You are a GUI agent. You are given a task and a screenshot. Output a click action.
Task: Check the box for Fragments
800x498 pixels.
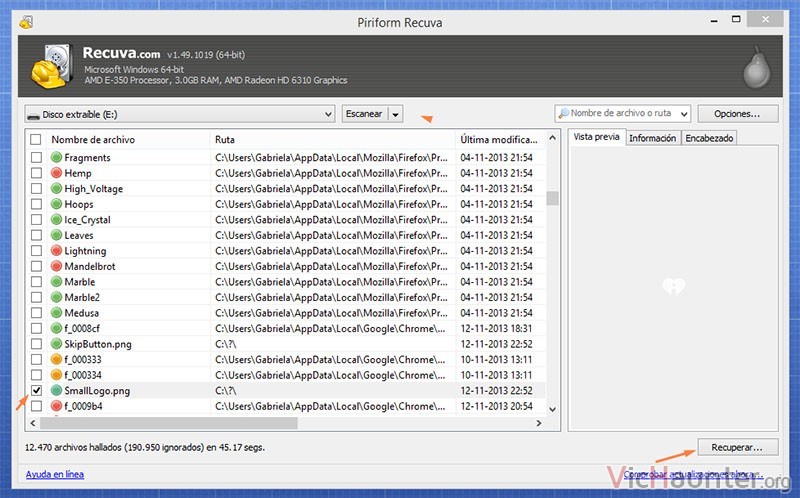click(x=36, y=157)
